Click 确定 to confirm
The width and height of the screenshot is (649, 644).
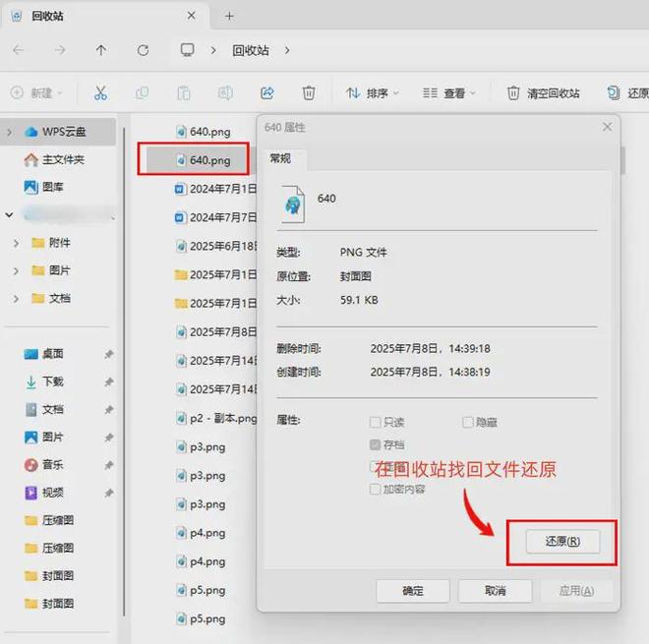point(413,591)
